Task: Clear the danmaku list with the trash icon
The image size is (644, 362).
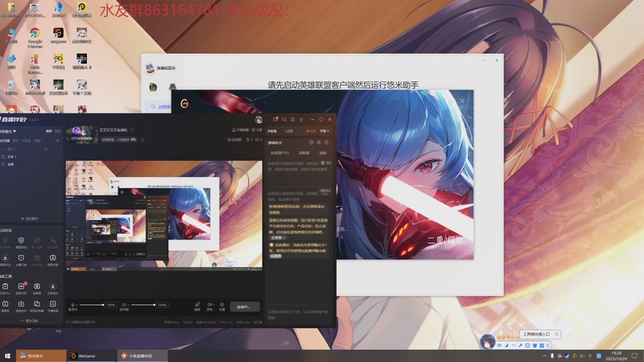Action: click(x=323, y=163)
